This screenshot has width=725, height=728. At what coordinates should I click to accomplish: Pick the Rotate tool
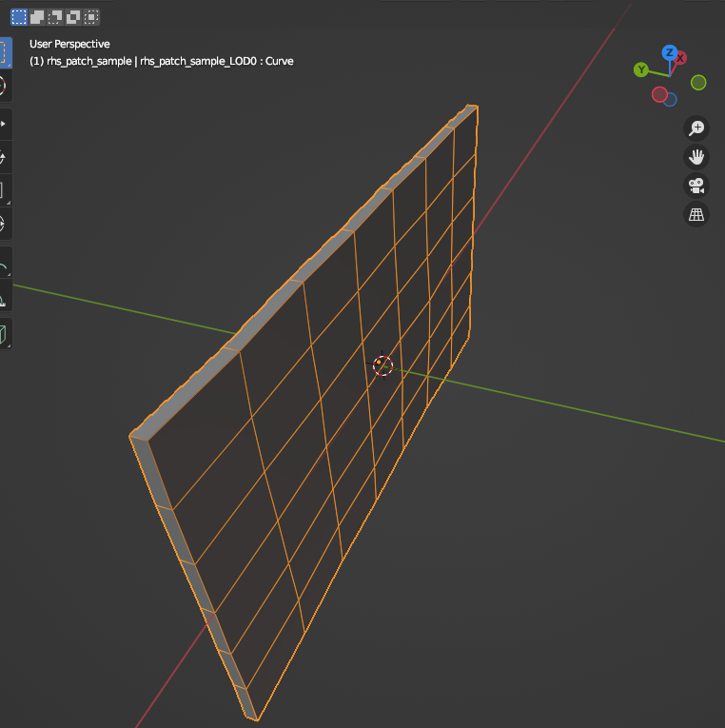pyautogui.click(x=3, y=157)
